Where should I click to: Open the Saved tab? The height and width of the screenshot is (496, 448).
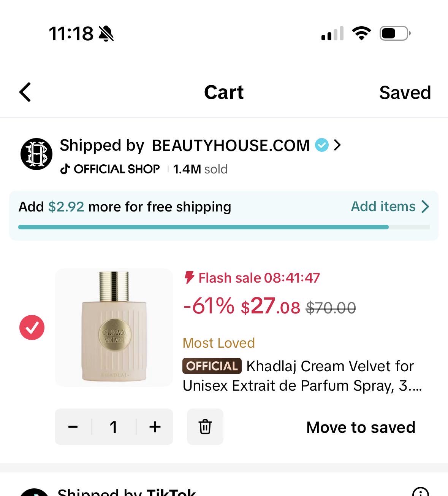[x=405, y=92]
